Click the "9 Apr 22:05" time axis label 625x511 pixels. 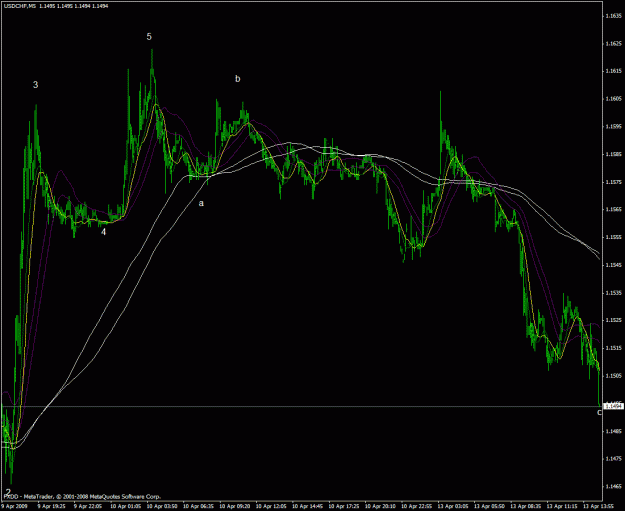coord(88,506)
